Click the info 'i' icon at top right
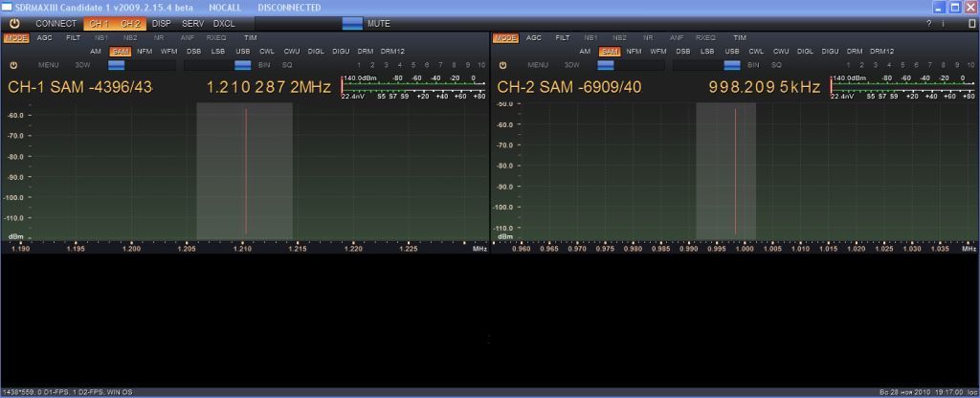Screen dimensions: 980x398 944,23
